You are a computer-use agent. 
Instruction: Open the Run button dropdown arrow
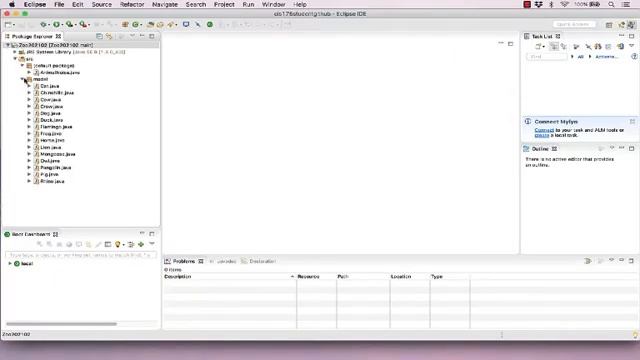point(62,25)
